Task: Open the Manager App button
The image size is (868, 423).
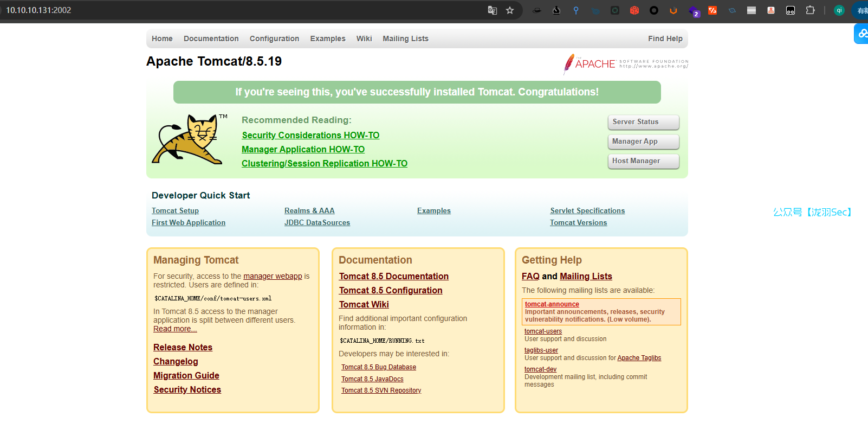Action: 643,142
